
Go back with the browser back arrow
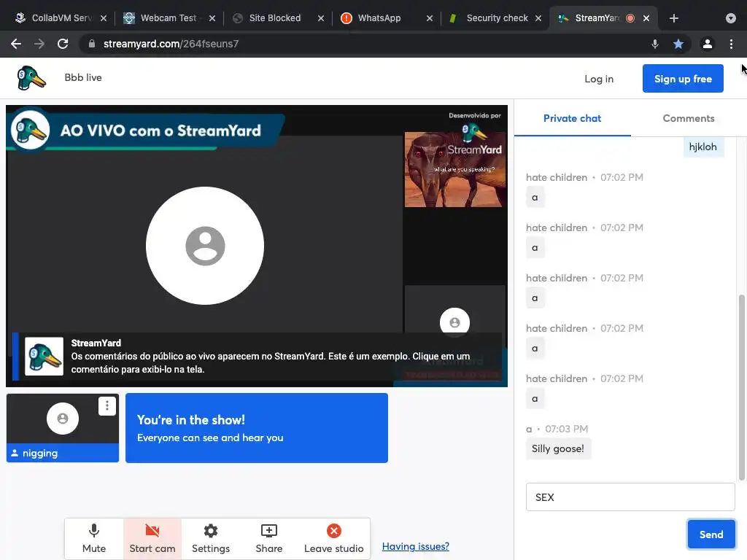click(16, 44)
